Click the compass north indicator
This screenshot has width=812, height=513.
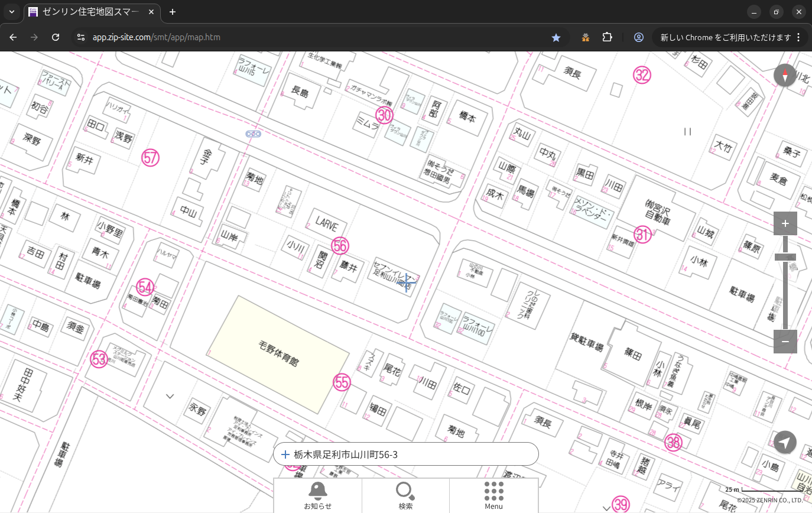(785, 75)
